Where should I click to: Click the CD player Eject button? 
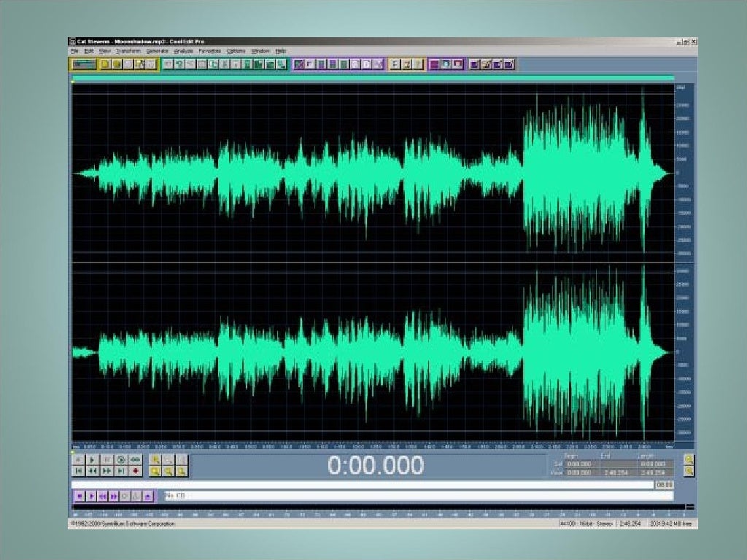148,496
